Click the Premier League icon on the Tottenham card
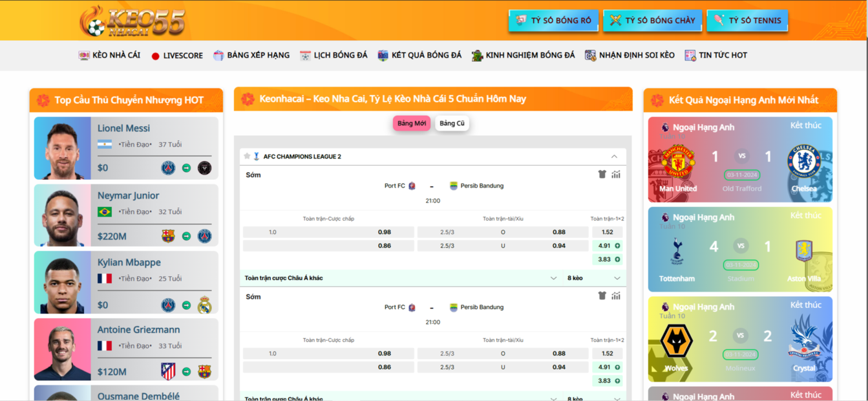 (x=665, y=217)
